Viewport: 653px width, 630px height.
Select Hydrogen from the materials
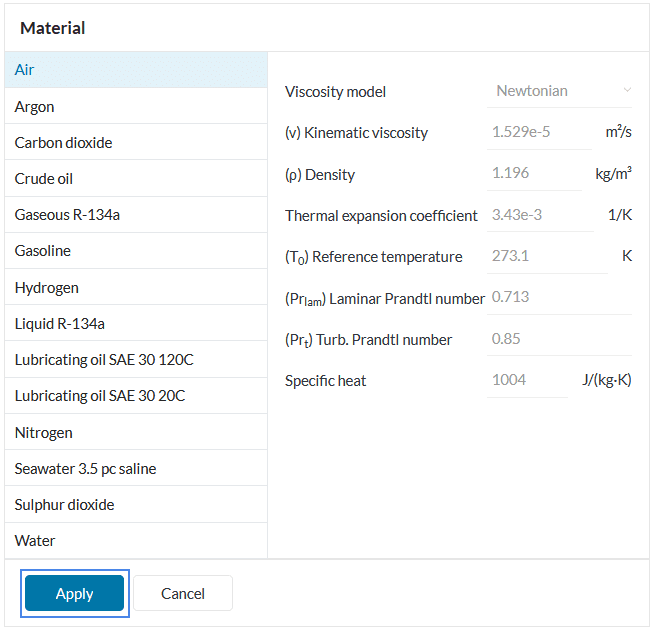pos(136,287)
